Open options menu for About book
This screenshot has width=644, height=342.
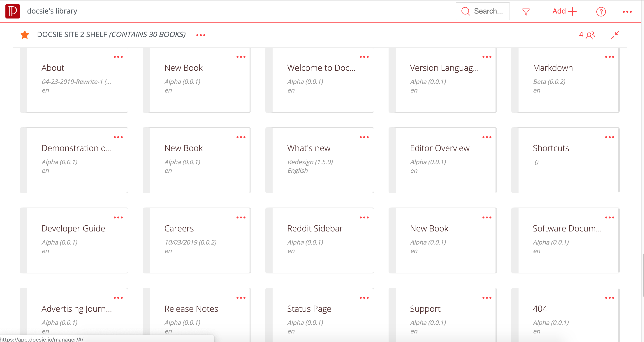click(x=118, y=57)
